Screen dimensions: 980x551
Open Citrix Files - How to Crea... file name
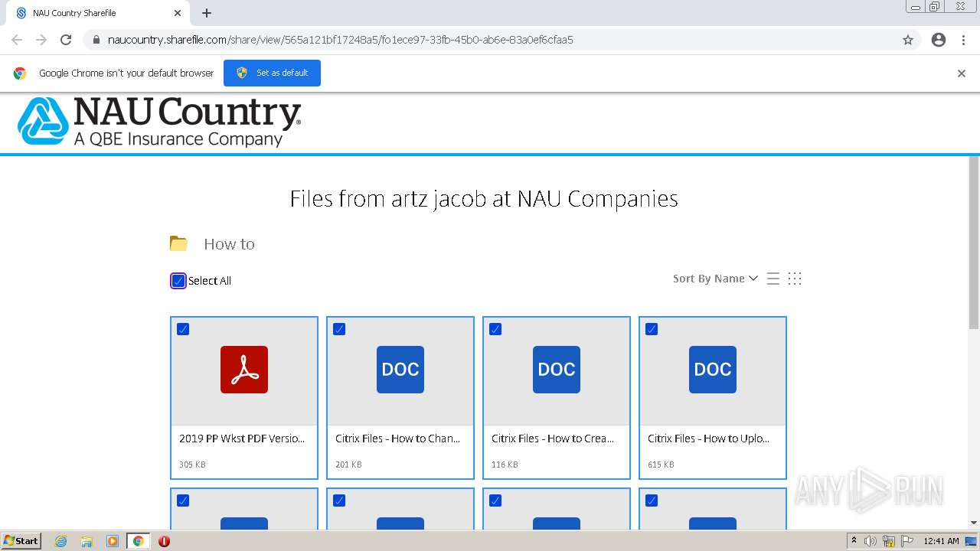click(x=553, y=439)
